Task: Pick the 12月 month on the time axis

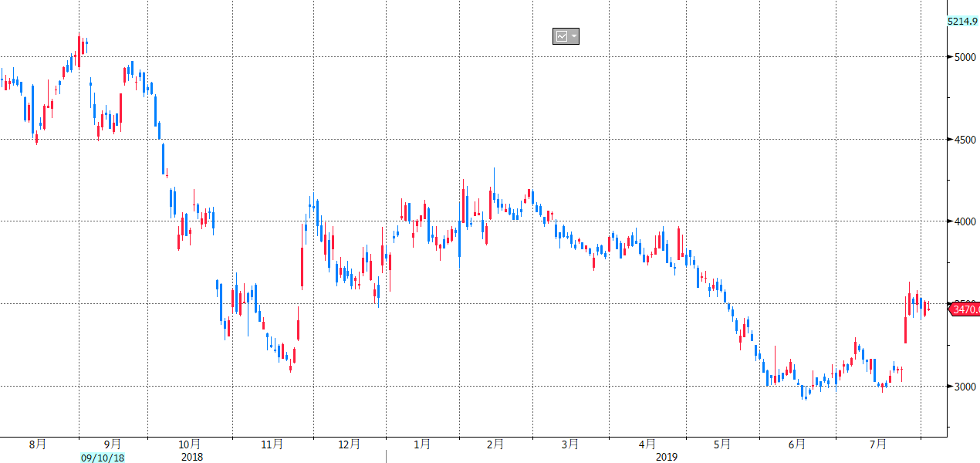Action: click(350, 444)
